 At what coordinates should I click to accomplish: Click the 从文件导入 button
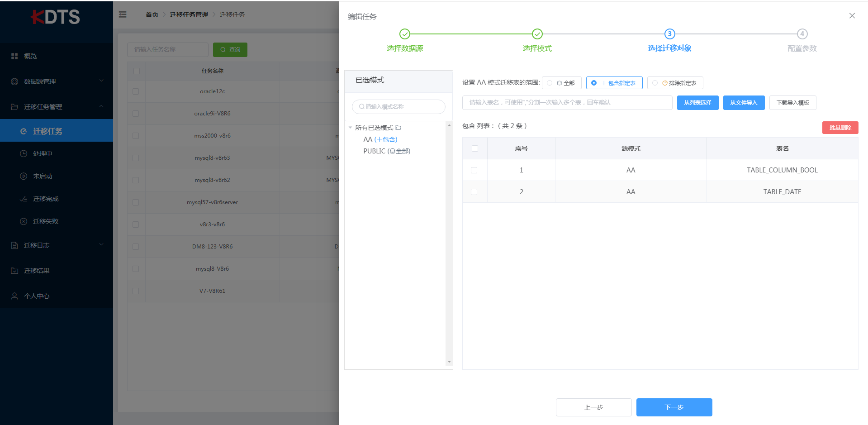744,103
